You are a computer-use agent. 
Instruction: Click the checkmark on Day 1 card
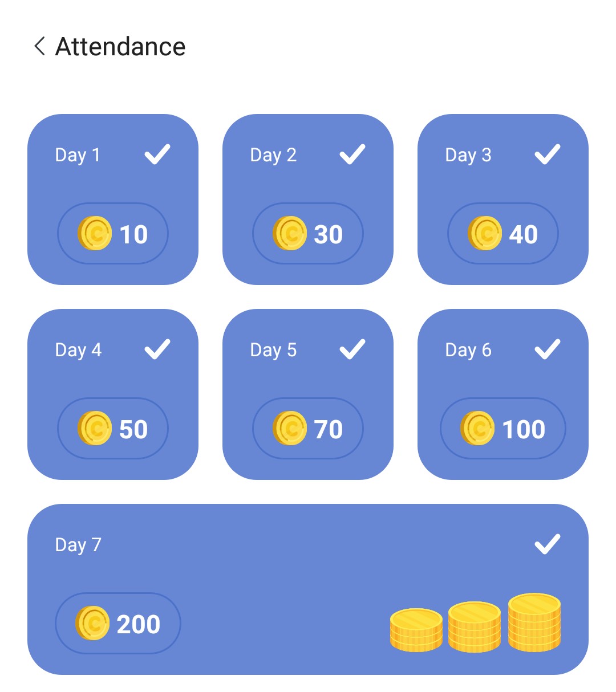[x=157, y=154]
